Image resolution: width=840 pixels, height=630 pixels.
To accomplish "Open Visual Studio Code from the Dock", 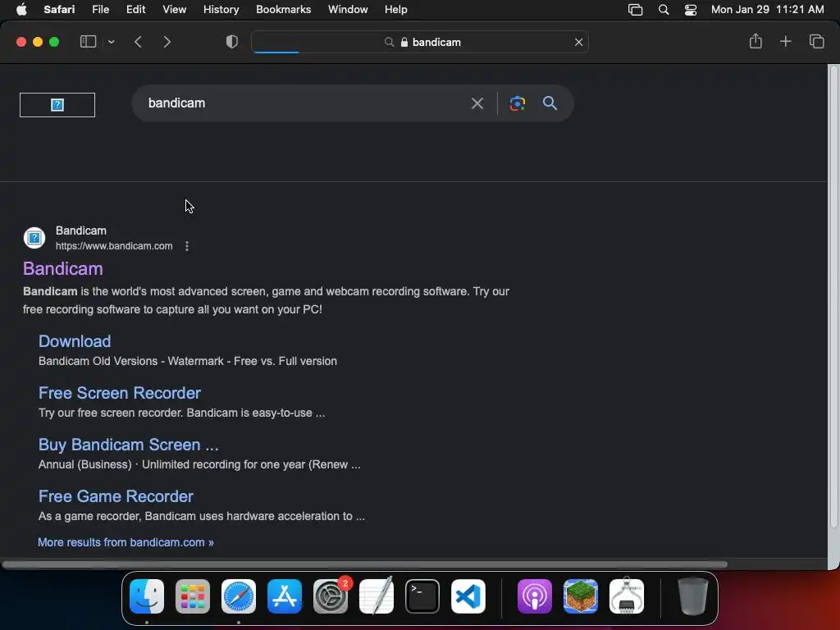I will [x=468, y=596].
